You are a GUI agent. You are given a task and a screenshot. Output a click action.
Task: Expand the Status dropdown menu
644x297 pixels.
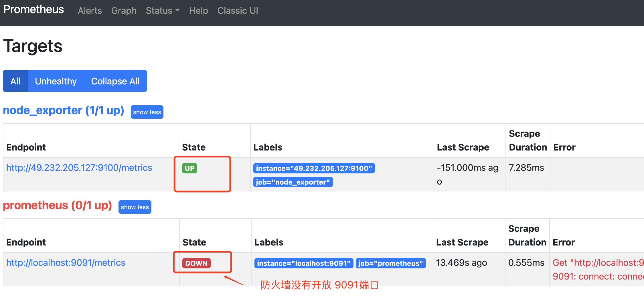point(163,11)
